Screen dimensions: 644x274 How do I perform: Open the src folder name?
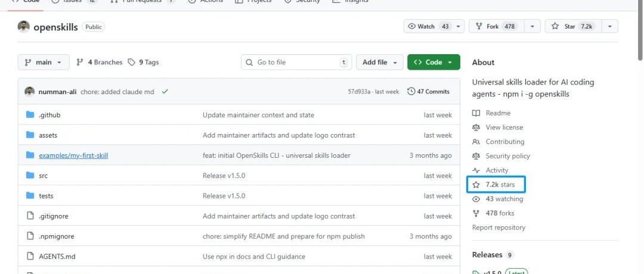point(43,176)
